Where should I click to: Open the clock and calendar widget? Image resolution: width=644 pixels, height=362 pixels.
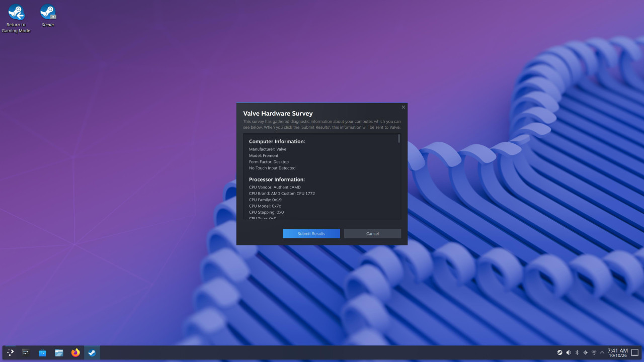point(617,352)
